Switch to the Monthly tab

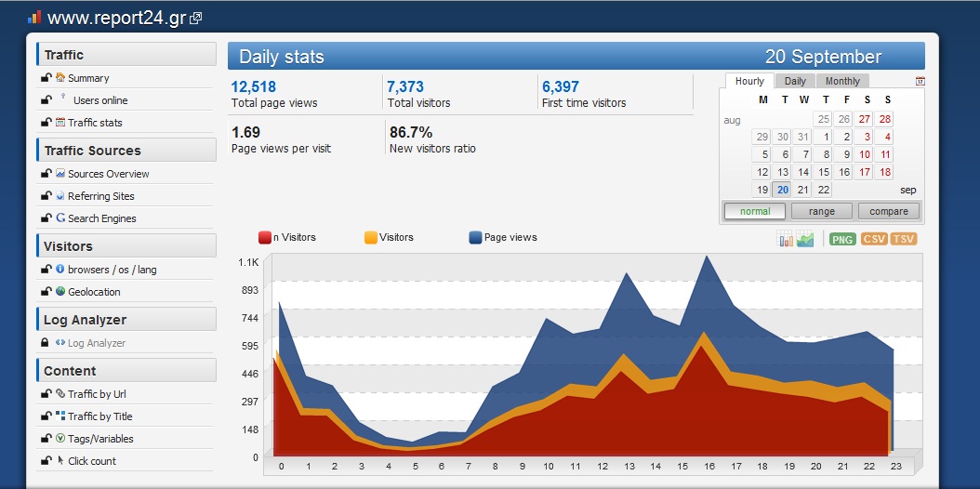[842, 81]
